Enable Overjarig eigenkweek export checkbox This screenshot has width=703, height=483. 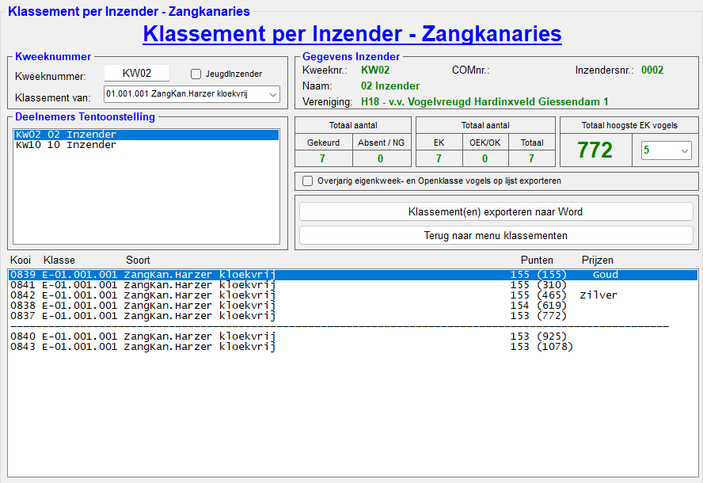(308, 181)
